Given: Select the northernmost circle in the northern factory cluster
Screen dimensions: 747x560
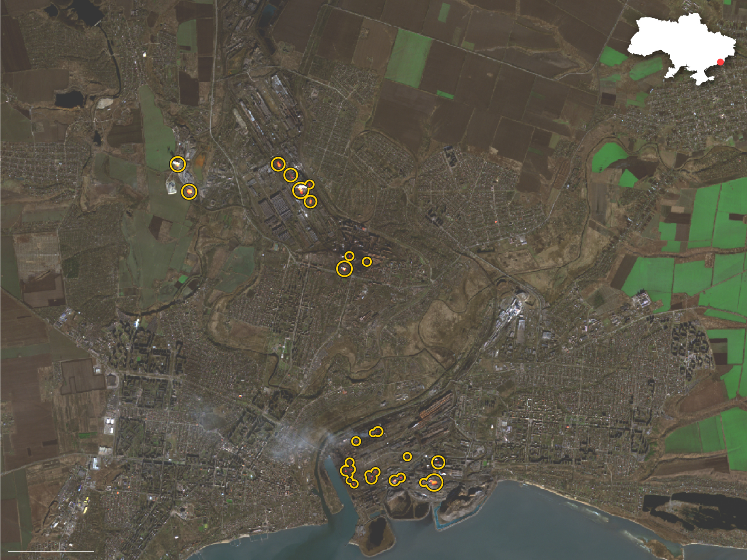Looking at the screenshot, I should coord(278,164).
